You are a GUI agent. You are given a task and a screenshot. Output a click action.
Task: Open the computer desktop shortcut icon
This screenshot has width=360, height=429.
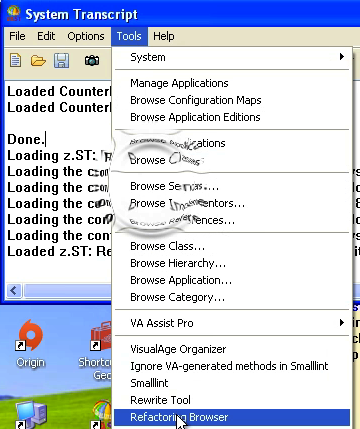tap(30, 414)
